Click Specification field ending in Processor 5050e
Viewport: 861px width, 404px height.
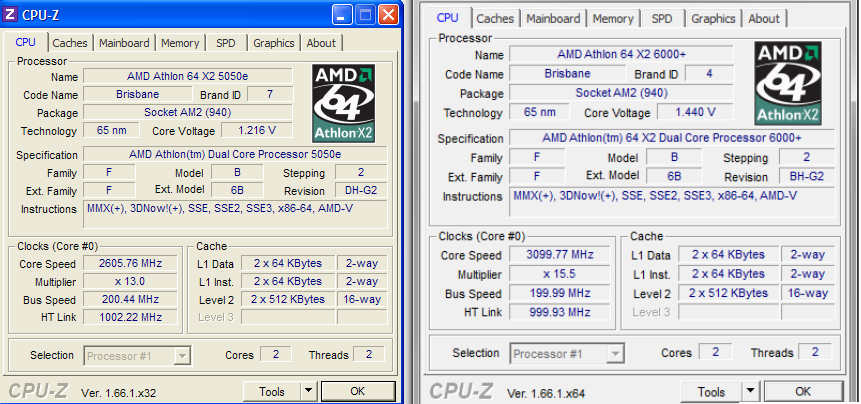(x=235, y=154)
